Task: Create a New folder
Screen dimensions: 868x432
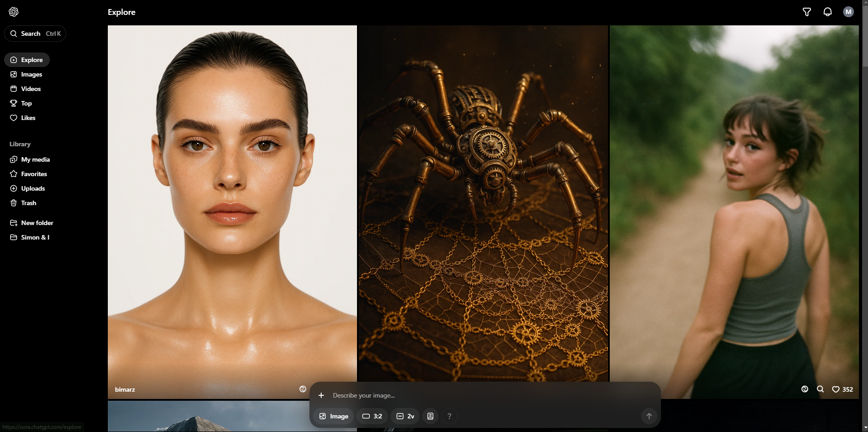Action: (x=37, y=223)
